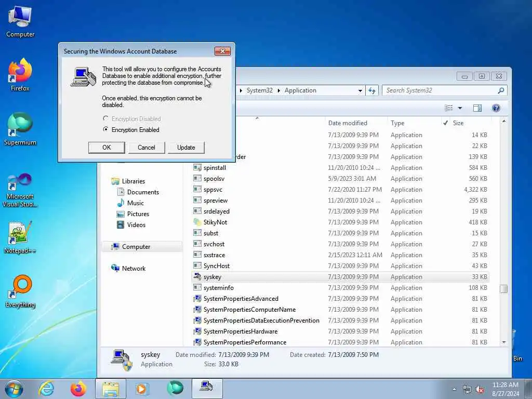Open Windows Media Player from taskbar

click(x=142, y=389)
